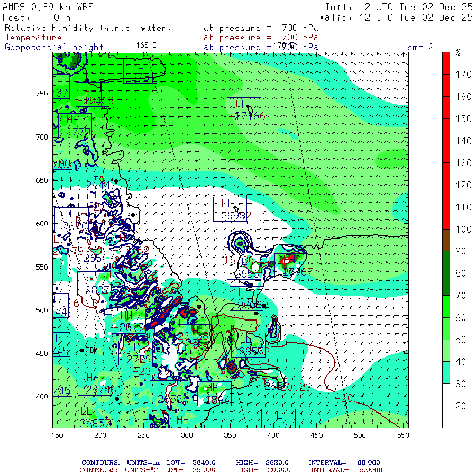Image resolution: width=476 pixels, height=476 pixels.
Task: Click the 'Init: 12 UTC Tue 02 Dec 25' line
Action: pos(399,7)
